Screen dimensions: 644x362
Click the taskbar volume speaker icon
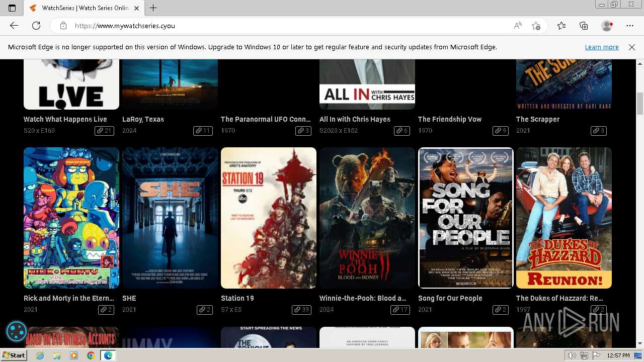tap(572, 355)
